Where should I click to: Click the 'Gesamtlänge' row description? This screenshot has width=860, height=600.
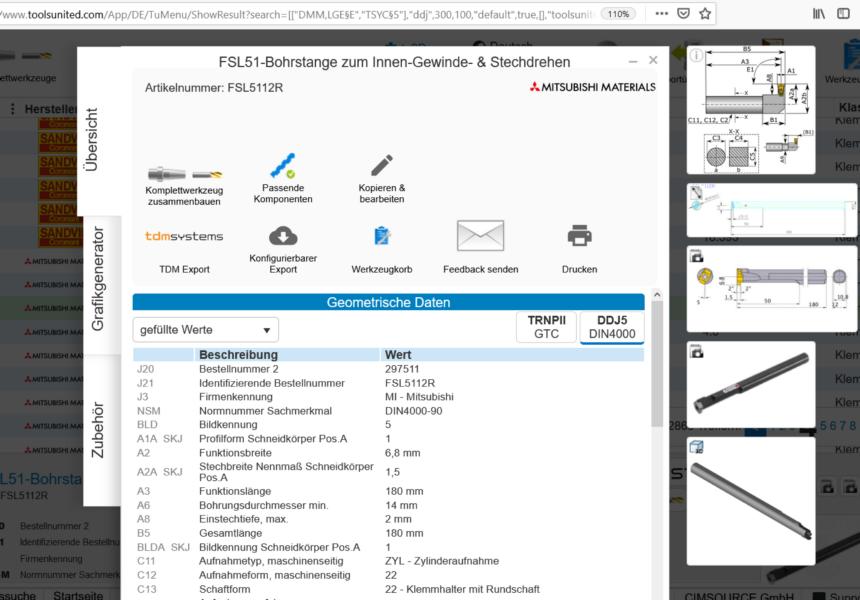coord(230,533)
